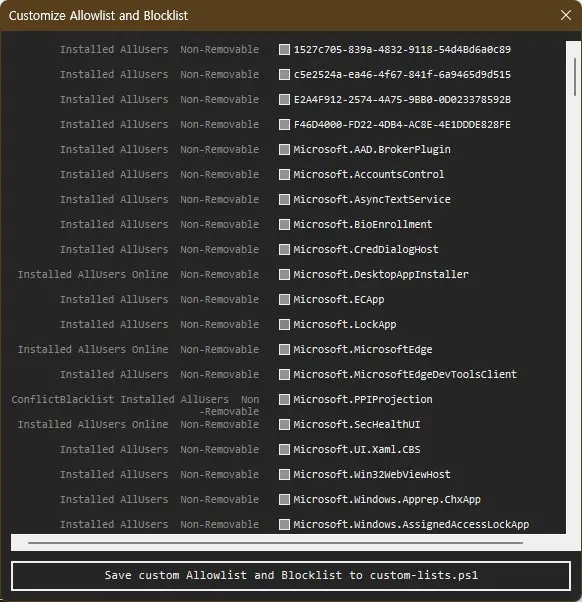Tick Microsoft.Windows.AssignedAccessLockApp checkbox
This screenshot has width=582, height=602.
coord(284,524)
